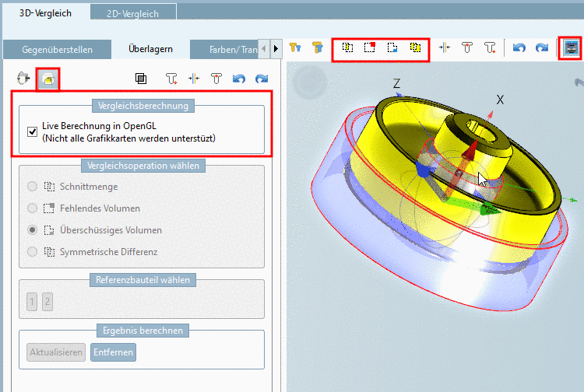The image size is (584, 392).
Task: Redo using blue arrow in left panel
Action: pos(262,79)
